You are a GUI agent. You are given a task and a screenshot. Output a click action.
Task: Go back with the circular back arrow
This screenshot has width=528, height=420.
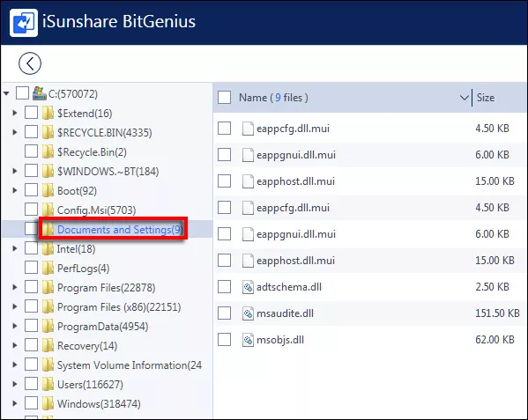(x=30, y=63)
